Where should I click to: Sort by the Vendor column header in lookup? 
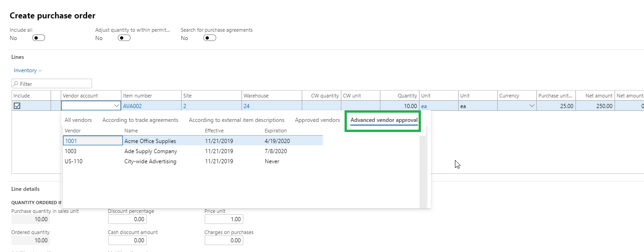[73, 131]
